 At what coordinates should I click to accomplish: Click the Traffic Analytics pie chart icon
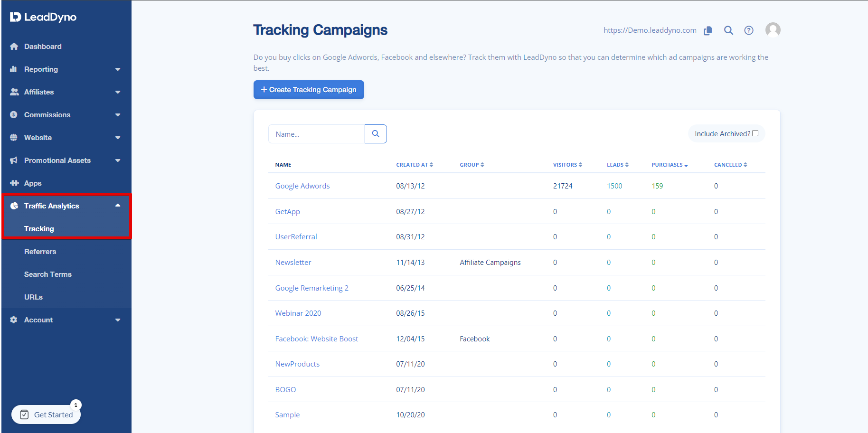tap(14, 206)
